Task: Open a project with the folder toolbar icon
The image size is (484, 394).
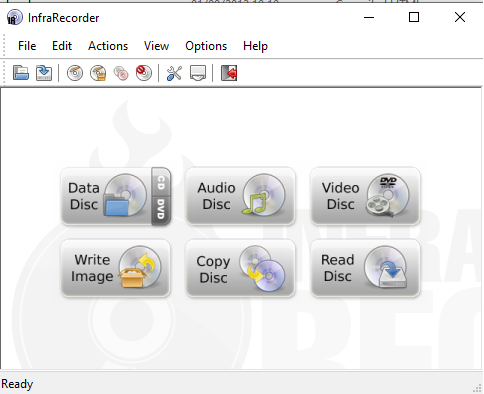Action: tap(21, 73)
